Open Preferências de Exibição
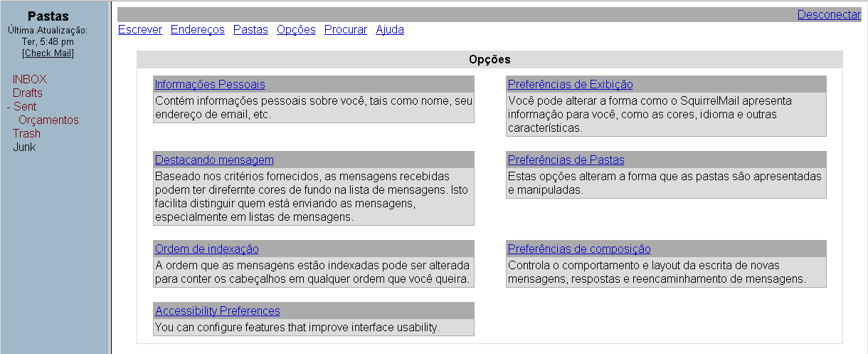This screenshot has width=868, height=354. click(570, 85)
